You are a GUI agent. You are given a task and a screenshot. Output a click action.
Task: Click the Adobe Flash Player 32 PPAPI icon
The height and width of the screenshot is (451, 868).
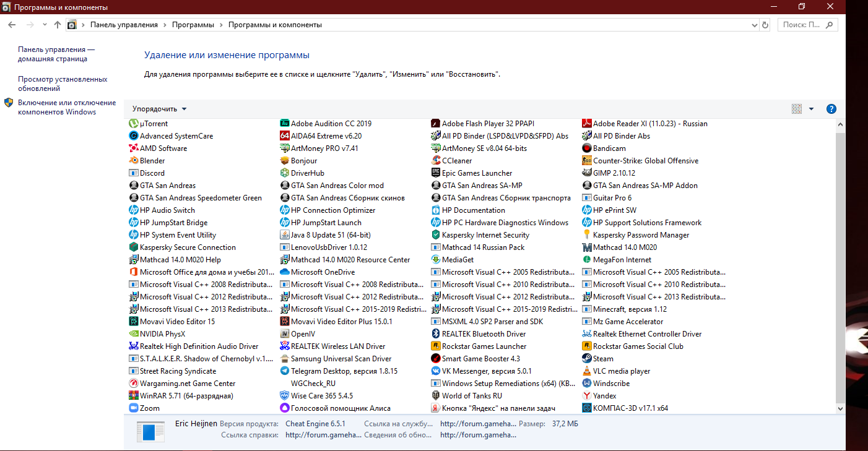pyautogui.click(x=436, y=124)
